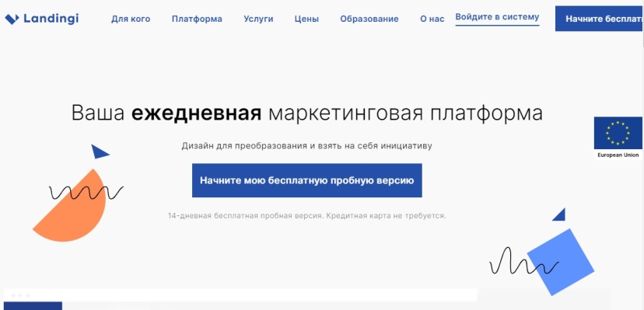Open the Платформа menu
The height and width of the screenshot is (310, 644).
coord(197,19)
